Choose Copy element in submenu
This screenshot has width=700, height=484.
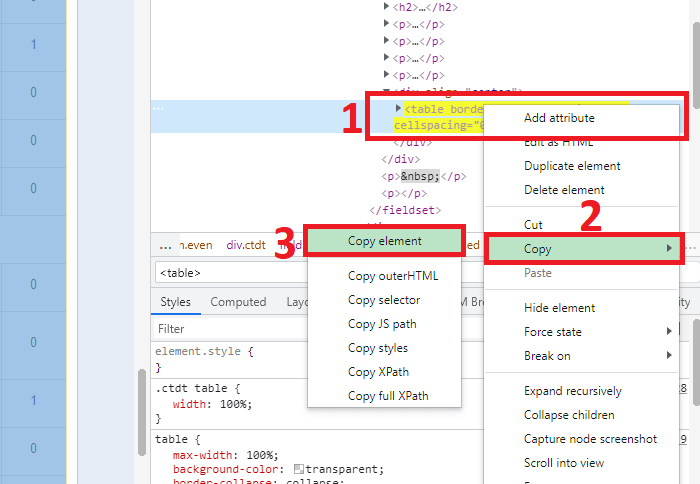(384, 241)
